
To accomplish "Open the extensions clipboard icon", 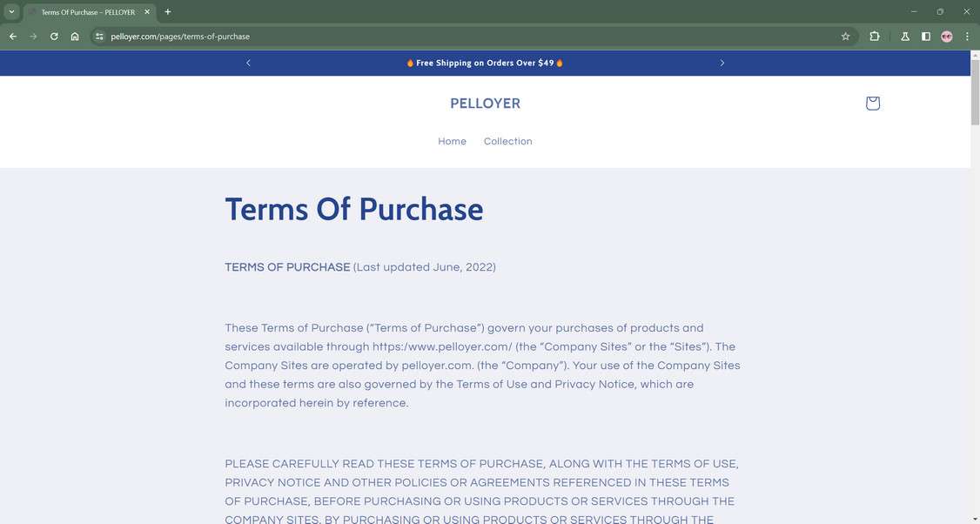I will tap(874, 37).
